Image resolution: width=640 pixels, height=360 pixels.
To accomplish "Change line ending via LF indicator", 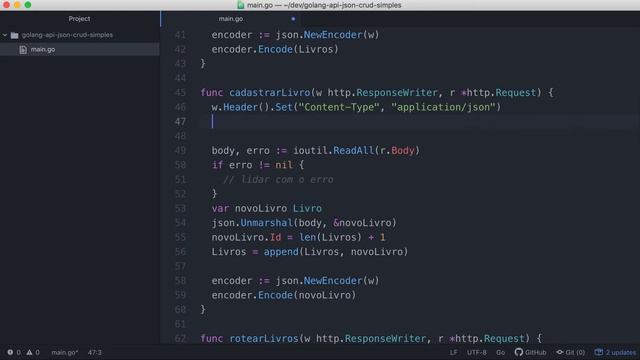I will click(x=453, y=352).
